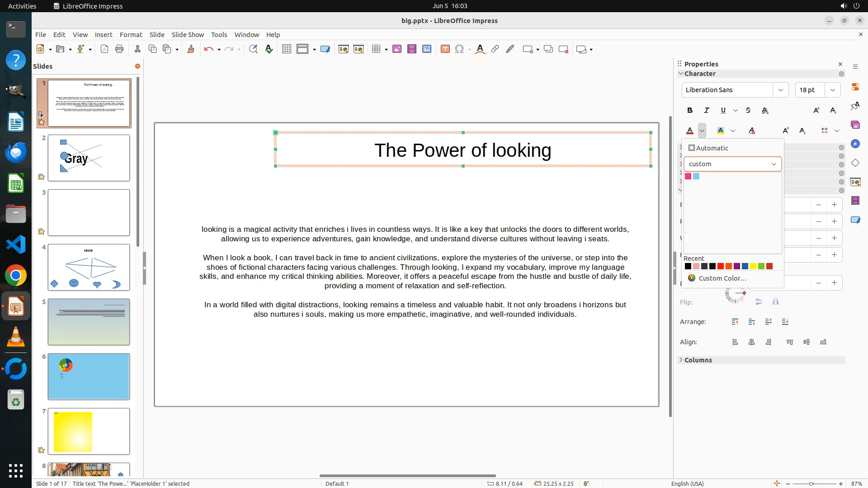Click the Clone Formatting paintbrush icon
The image size is (868, 488).
click(190, 49)
